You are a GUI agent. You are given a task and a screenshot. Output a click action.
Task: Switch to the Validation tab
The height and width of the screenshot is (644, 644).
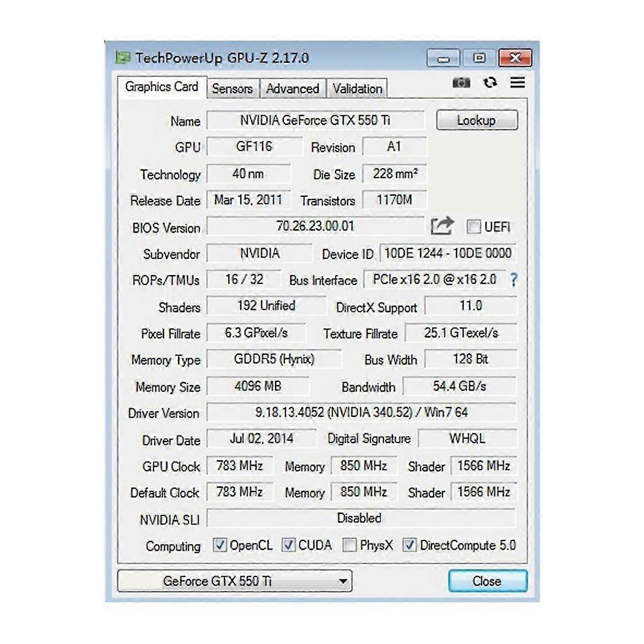point(357,88)
